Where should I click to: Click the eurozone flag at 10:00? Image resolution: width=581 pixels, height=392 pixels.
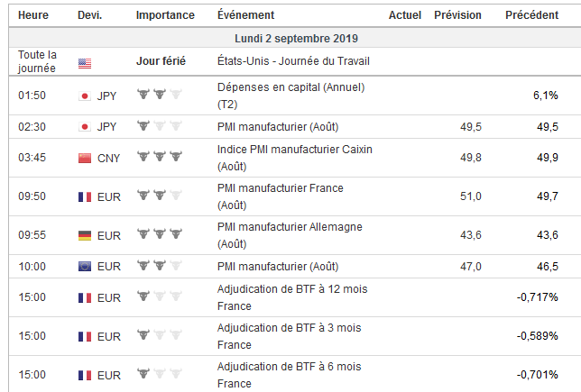tap(85, 267)
